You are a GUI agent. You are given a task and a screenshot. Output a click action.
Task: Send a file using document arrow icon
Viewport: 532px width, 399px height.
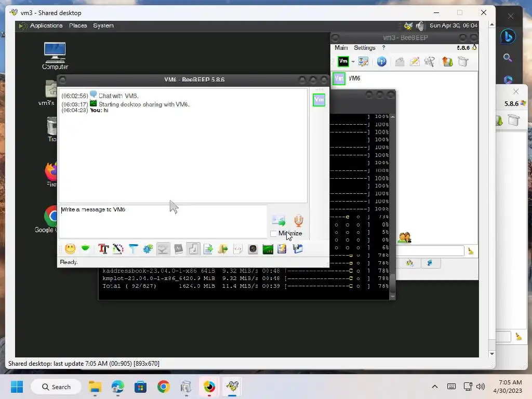[208, 249]
